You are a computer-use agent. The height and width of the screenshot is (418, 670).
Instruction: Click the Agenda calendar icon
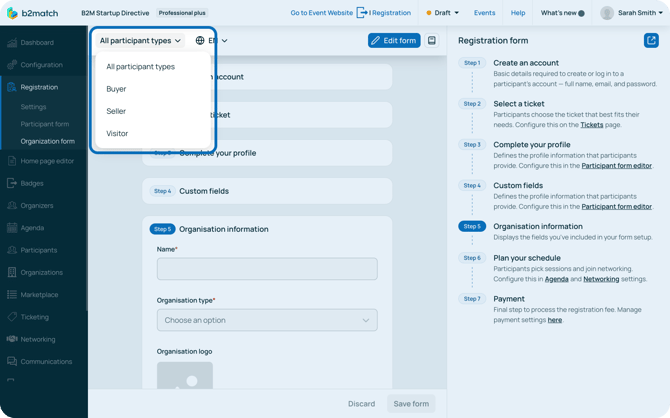pyautogui.click(x=12, y=227)
